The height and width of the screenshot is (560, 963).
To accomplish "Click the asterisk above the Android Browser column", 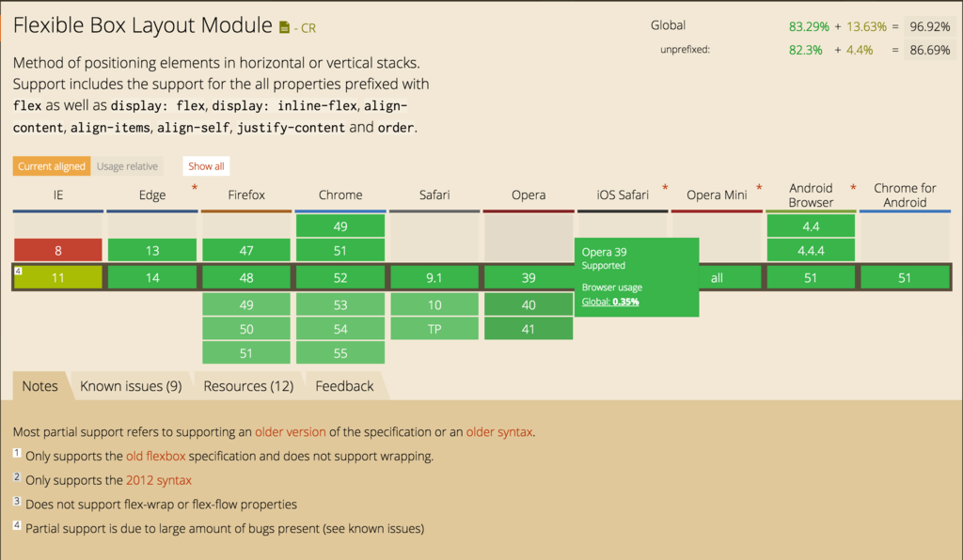I will click(854, 186).
